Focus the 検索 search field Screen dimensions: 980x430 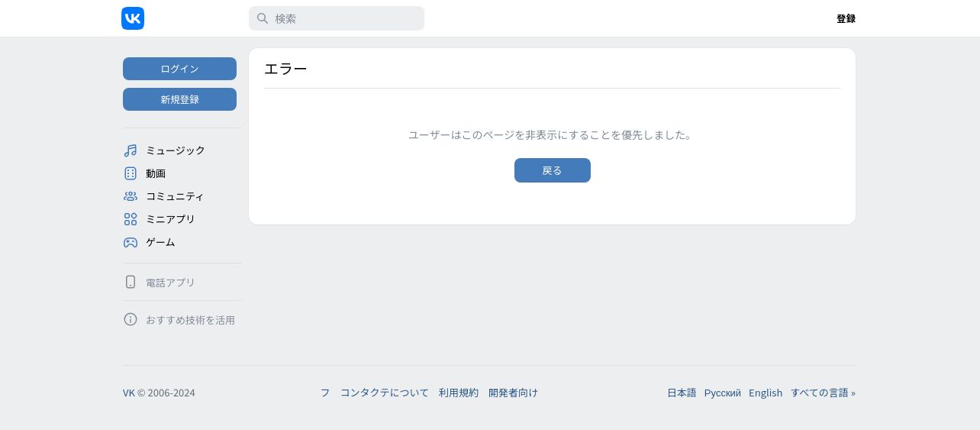coord(337,18)
